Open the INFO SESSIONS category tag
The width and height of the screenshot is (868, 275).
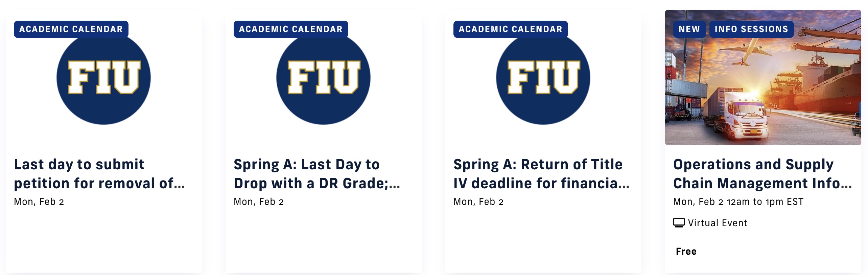click(x=751, y=29)
